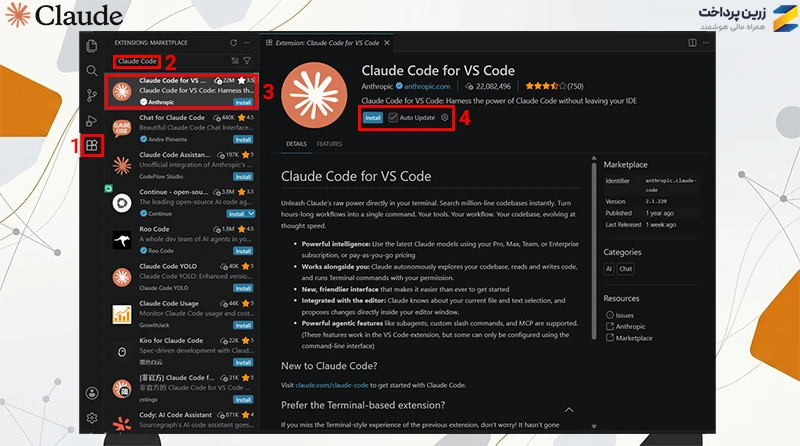Image resolution: width=800 pixels, height=446 pixels.
Task: Open extension manage gear next to Auto Update
Action: coord(444,118)
